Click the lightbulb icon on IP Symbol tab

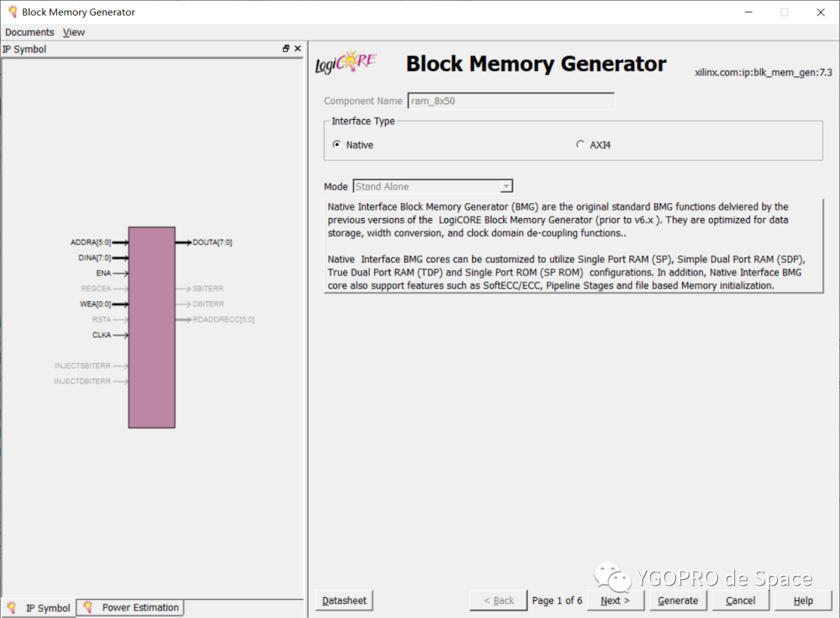click(12, 608)
